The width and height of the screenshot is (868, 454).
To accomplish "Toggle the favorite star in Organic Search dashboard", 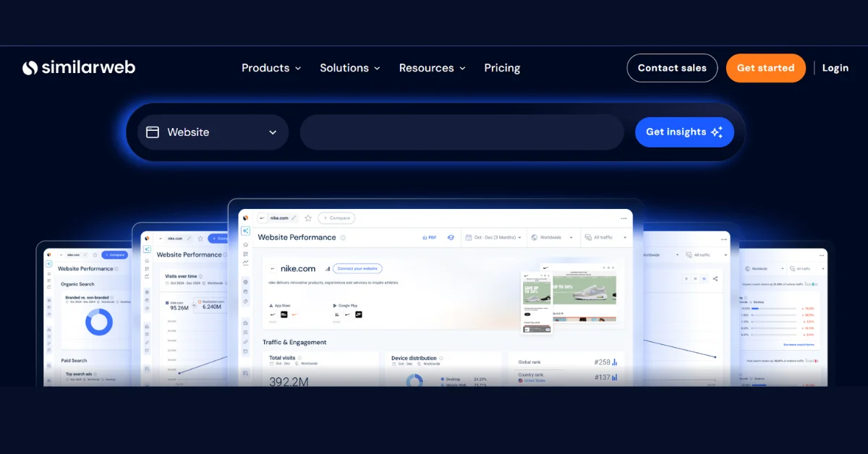I will point(95,254).
